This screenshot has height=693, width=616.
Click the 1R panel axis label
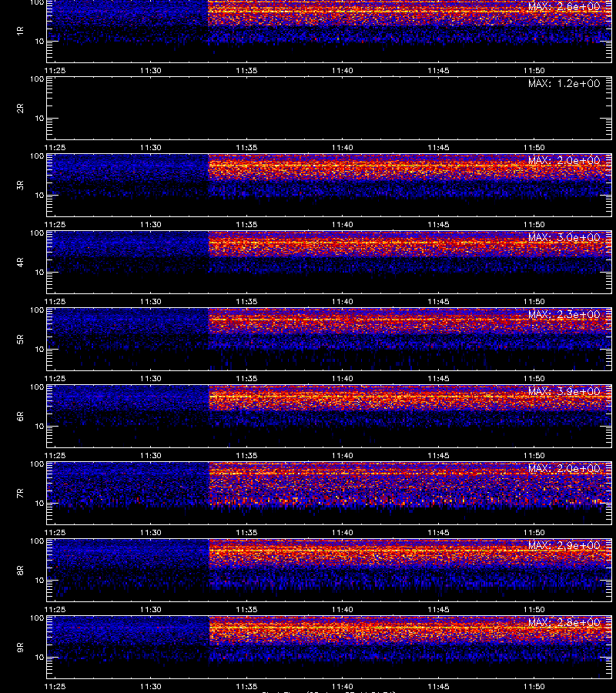pos(20,32)
